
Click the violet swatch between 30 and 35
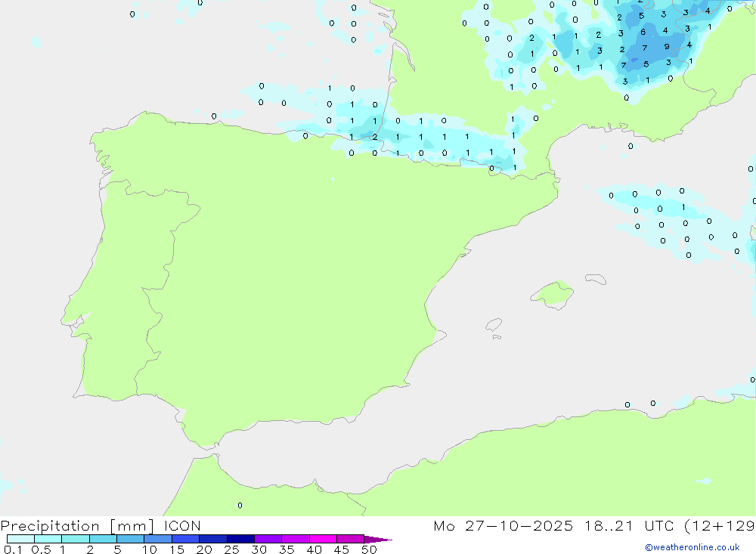268,539
